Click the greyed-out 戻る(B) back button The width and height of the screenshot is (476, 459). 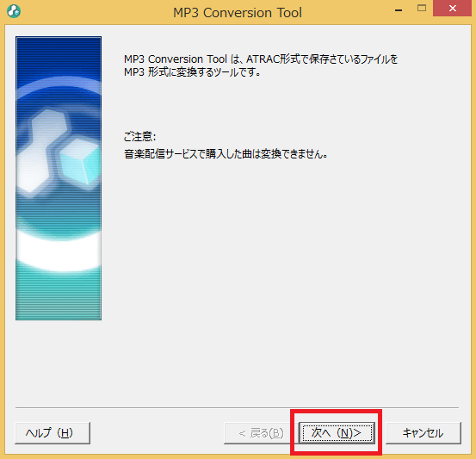tap(261, 433)
